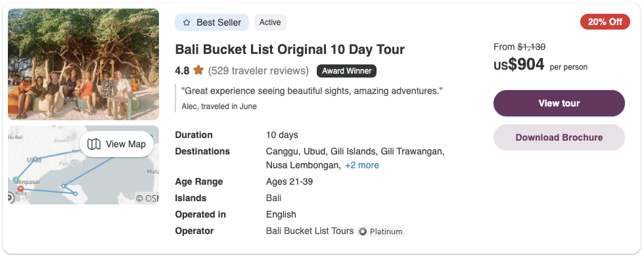The height and width of the screenshot is (257, 644).
Task: Click the red Kuta end marker on map
Action: click(21, 189)
